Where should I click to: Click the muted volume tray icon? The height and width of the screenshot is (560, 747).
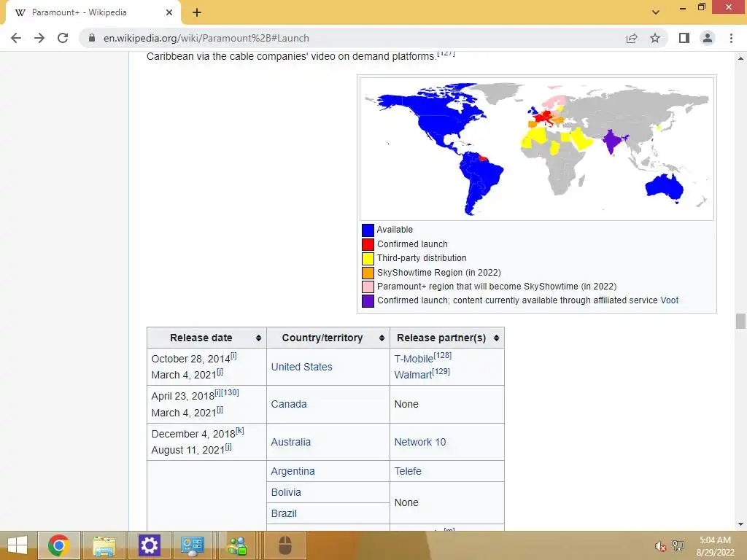[x=660, y=546]
